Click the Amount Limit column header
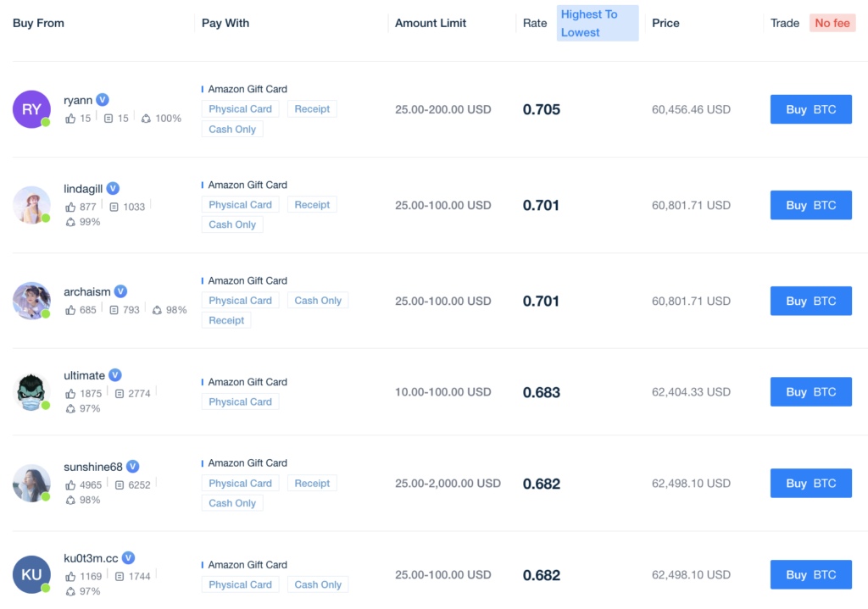The image size is (868, 609). [x=431, y=23]
